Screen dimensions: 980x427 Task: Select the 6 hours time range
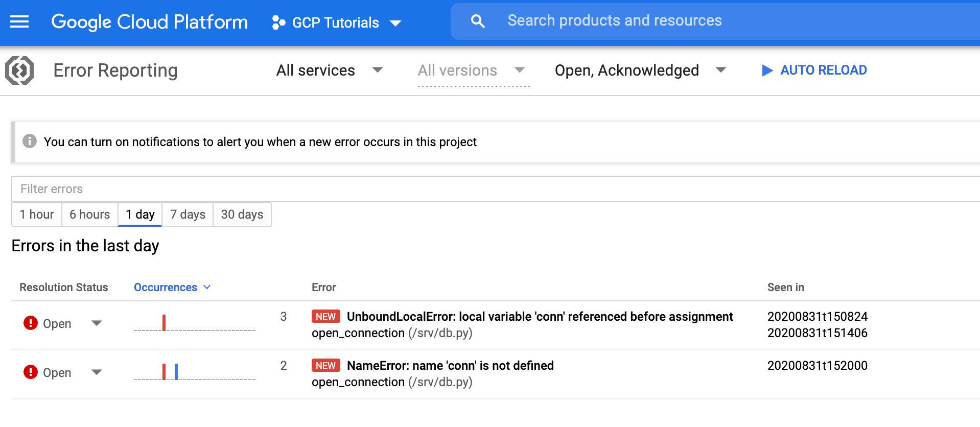[90, 215]
